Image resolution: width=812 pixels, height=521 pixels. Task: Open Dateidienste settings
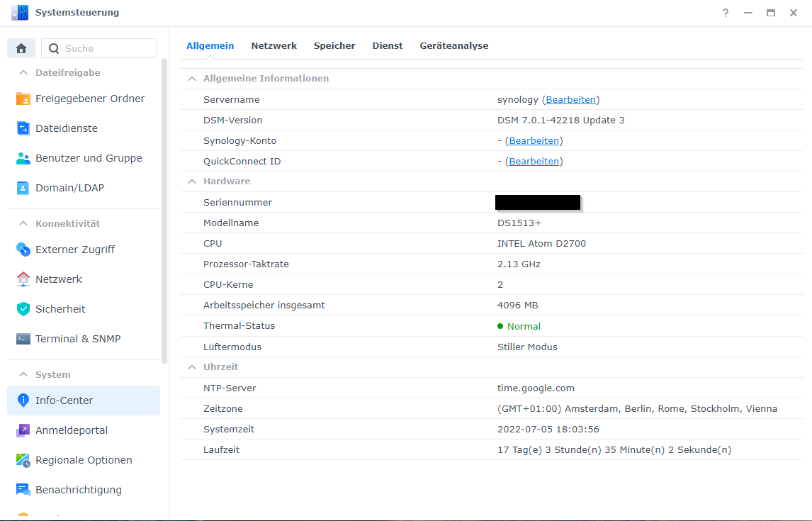pyautogui.click(x=84, y=128)
